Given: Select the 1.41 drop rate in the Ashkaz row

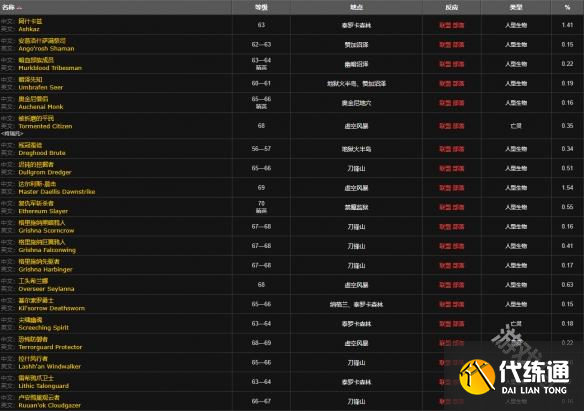Looking at the screenshot, I should click(567, 25).
